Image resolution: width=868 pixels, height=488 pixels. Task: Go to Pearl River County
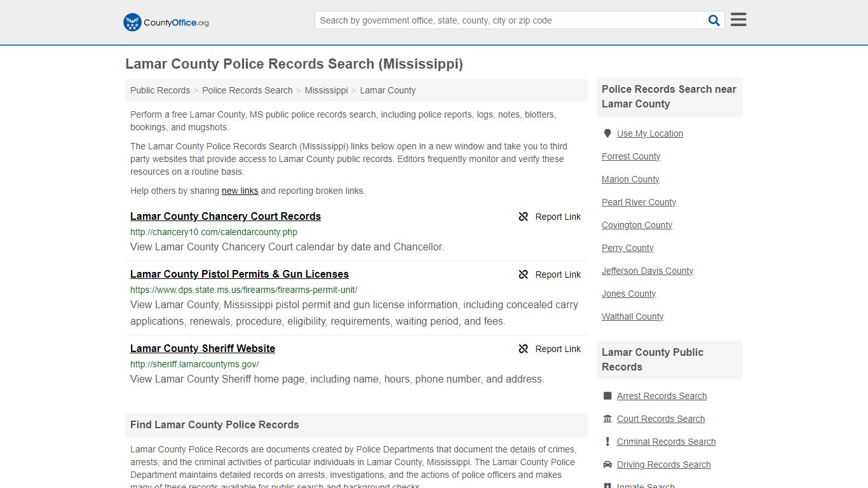[x=639, y=202]
